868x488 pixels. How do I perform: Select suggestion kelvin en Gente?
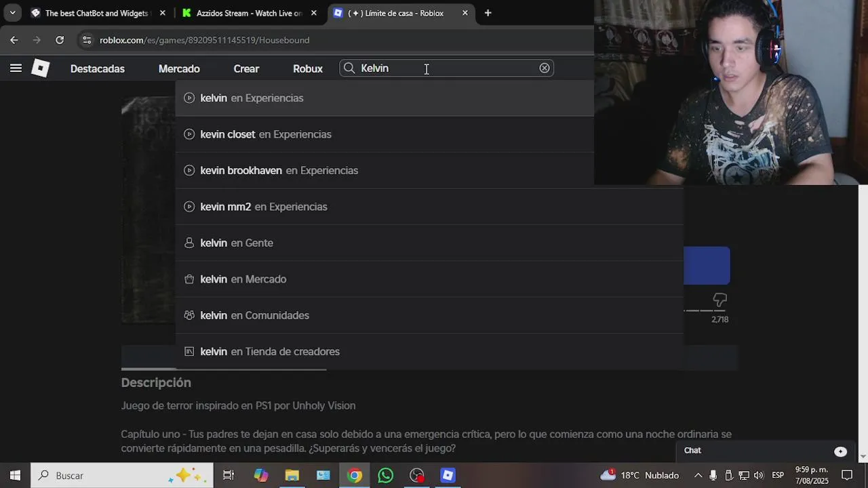tap(429, 243)
